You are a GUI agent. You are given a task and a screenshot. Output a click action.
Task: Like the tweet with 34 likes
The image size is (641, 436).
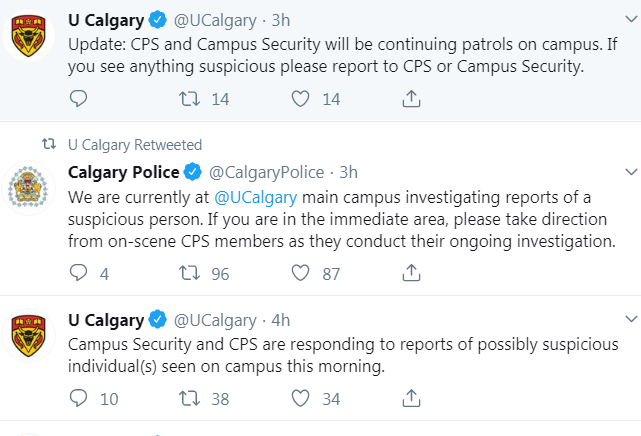coord(299,398)
